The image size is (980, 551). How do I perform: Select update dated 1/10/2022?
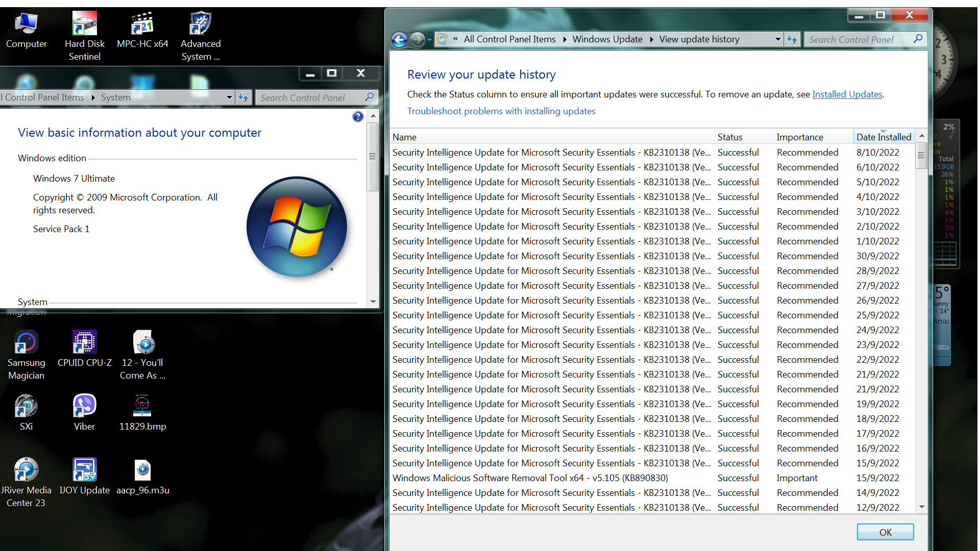[652, 241]
